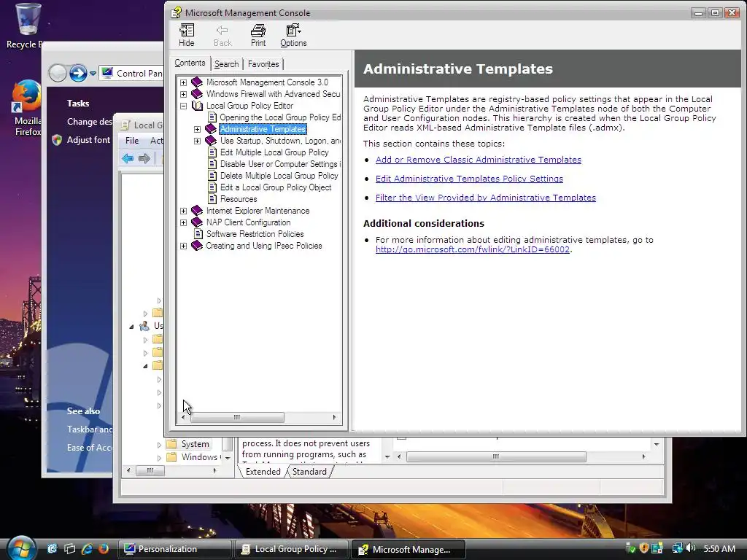Switch to the Contents tab

pos(190,63)
